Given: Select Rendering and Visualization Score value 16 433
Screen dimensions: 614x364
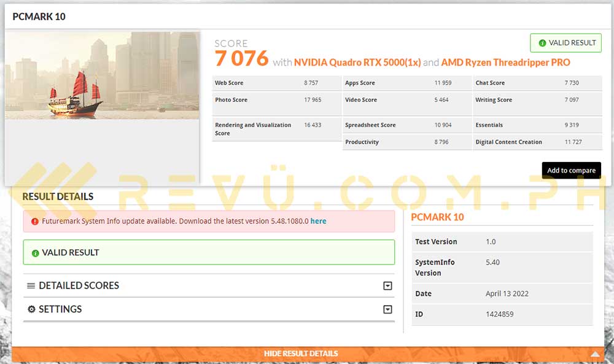Looking at the screenshot, I should tap(313, 125).
